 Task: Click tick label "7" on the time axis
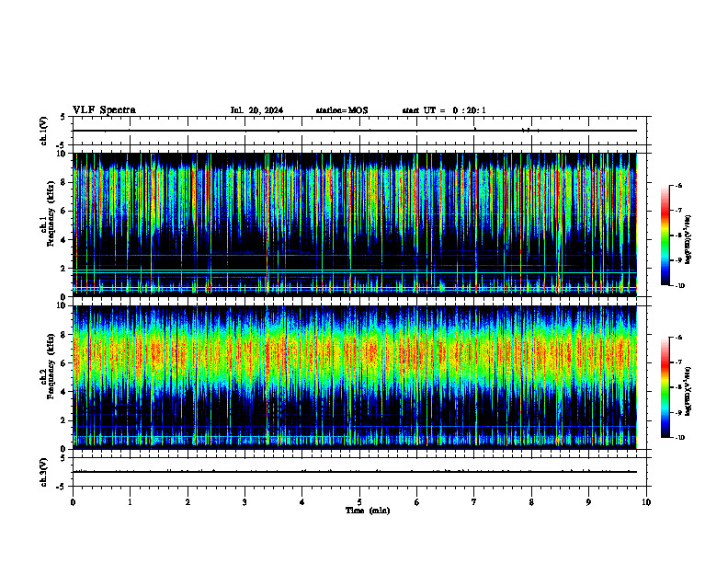tap(474, 502)
